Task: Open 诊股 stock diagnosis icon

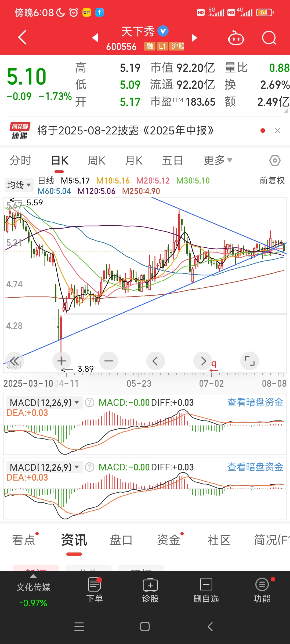Action: point(150,590)
